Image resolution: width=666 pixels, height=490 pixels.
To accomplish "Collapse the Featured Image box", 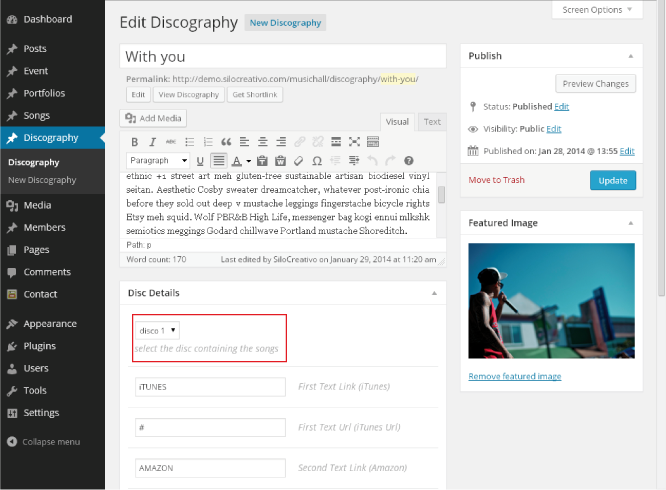I will click(x=631, y=223).
